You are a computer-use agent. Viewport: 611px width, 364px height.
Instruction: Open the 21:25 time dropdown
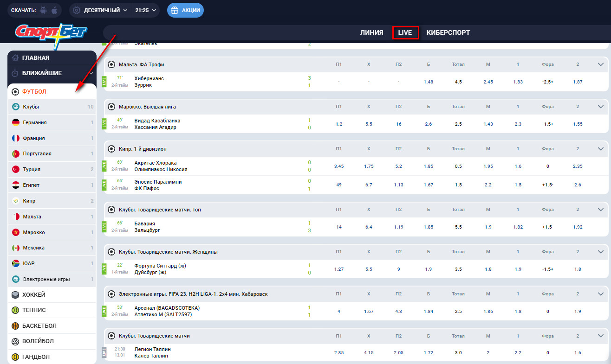point(146,10)
